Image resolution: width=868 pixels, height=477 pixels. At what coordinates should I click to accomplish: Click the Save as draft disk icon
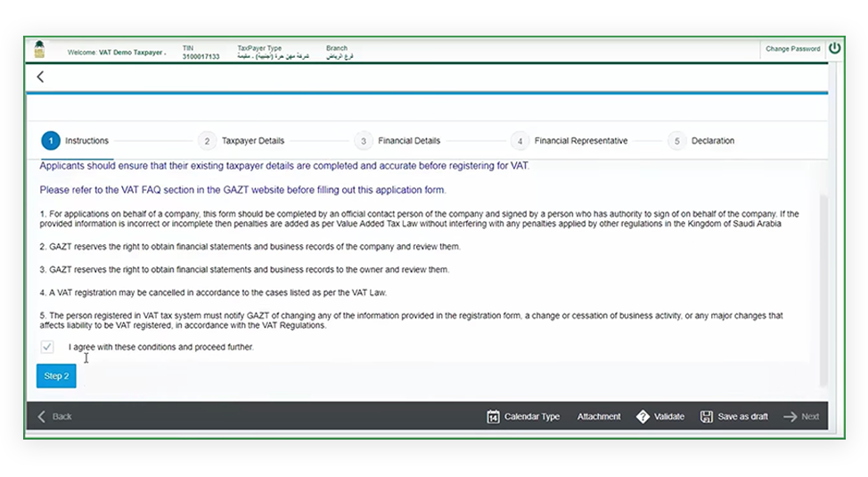tap(707, 416)
